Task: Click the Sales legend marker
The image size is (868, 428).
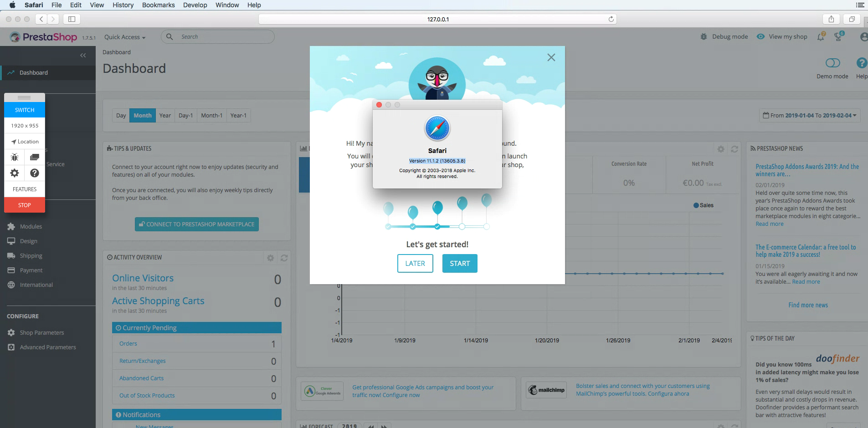Action: 696,205
